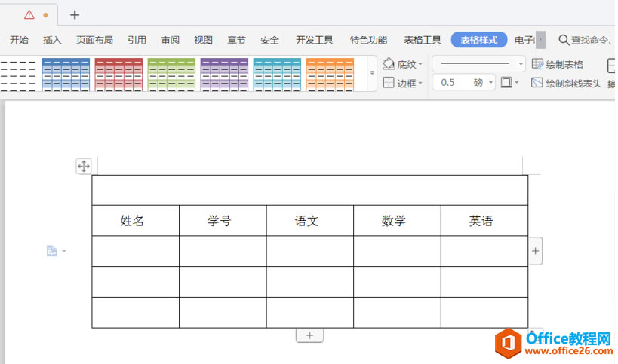Screen dimensions: 618x364
Task: Open the pen color dropdown
Action: coord(516,83)
